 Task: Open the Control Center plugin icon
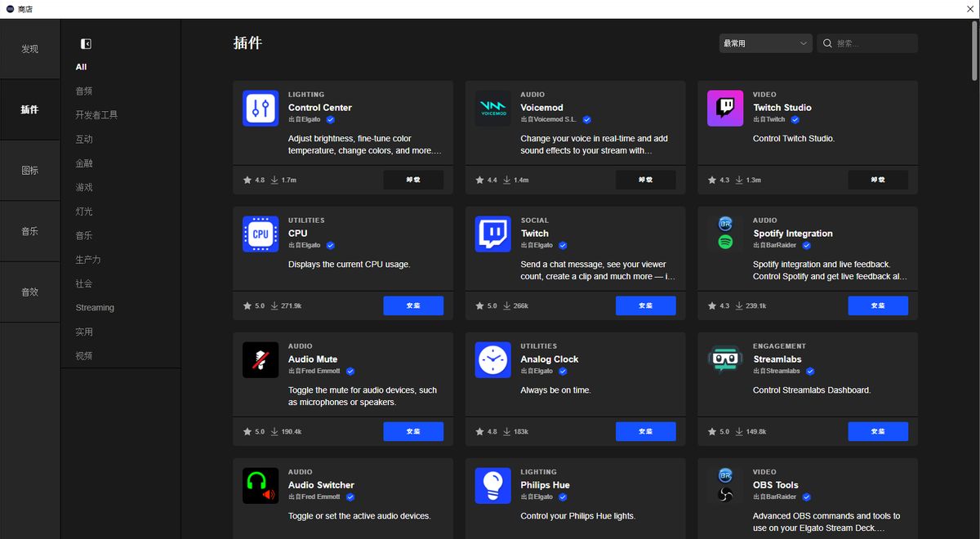coord(261,108)
